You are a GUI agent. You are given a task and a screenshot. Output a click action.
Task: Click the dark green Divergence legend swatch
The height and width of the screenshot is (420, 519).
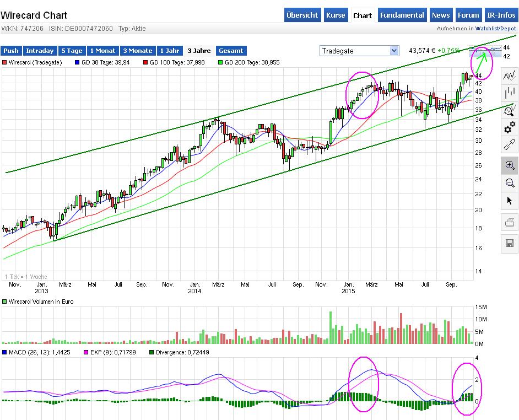[x=152, y=352]
